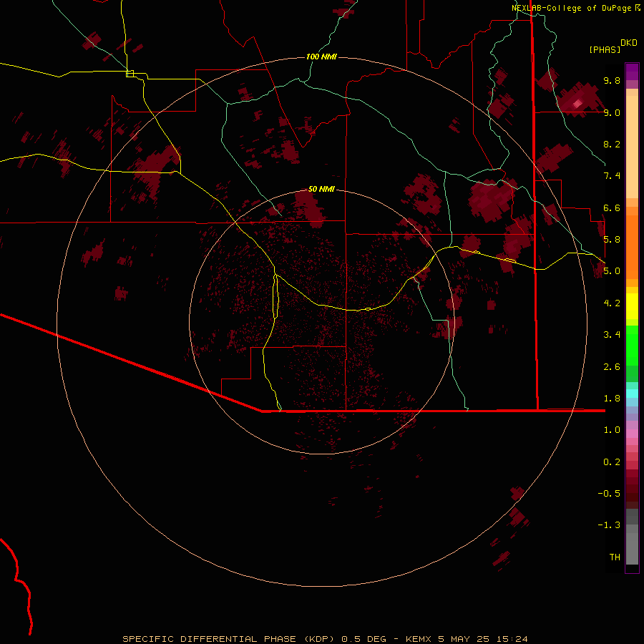Click the dark orange band of the color bar
Image resolution: width=644 pixels, height=644 pixels.
tap(632, 248)
